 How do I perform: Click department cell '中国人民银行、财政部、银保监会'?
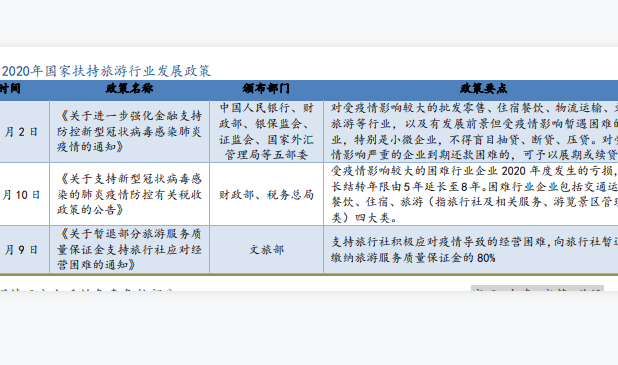[x=266, y=131]
